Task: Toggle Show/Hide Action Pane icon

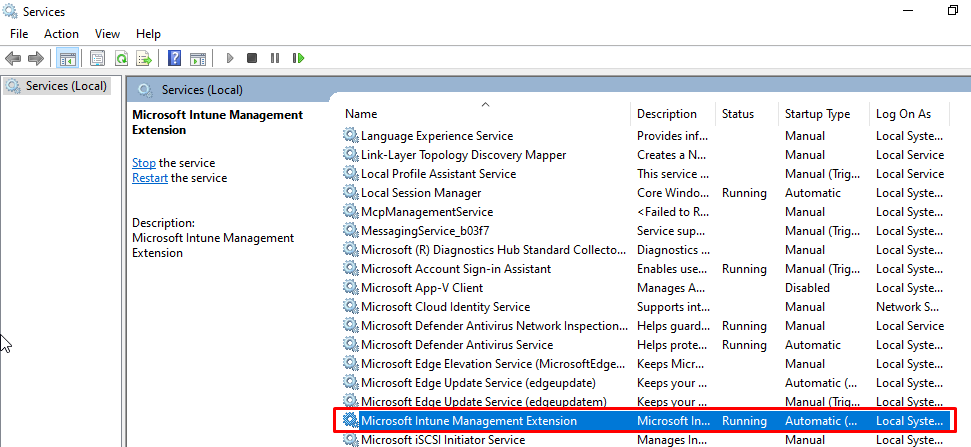Action: pyautogui.click(x=198, y=58)
